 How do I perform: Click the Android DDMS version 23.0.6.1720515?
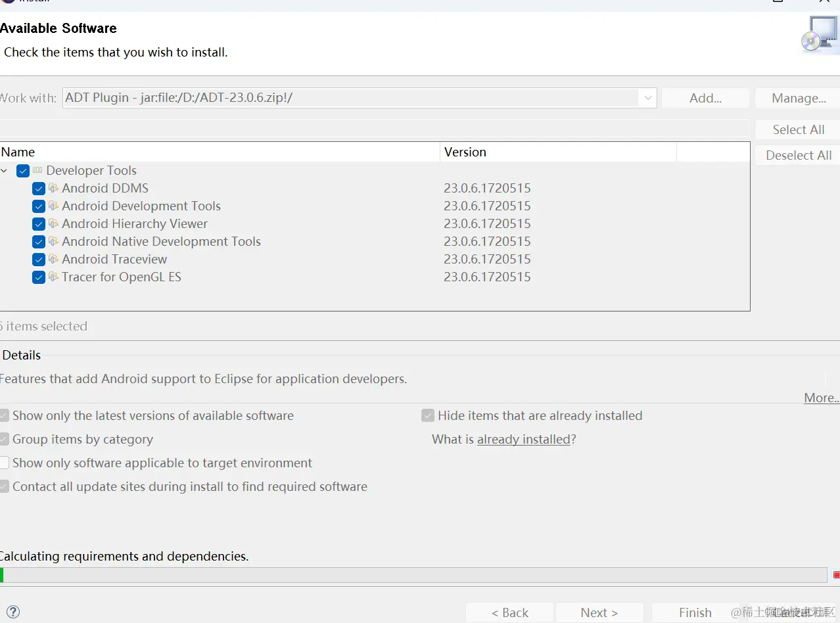[487, 189]
